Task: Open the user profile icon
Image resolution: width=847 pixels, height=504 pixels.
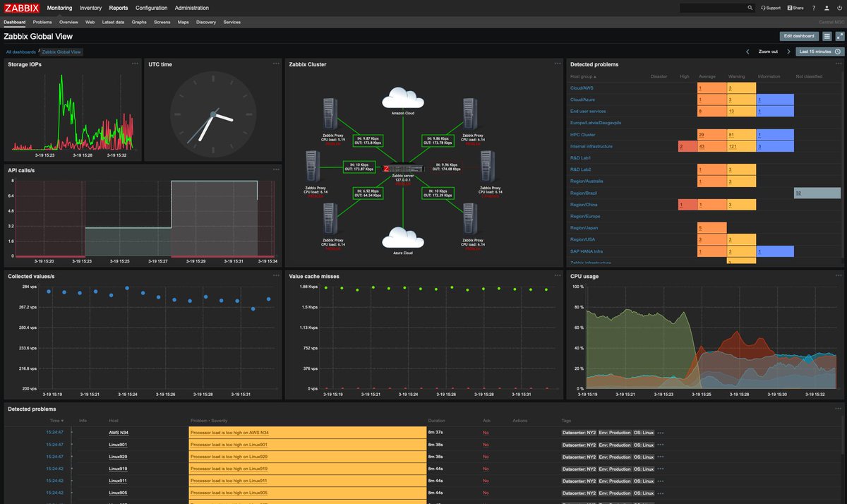Action: [827, 8]
